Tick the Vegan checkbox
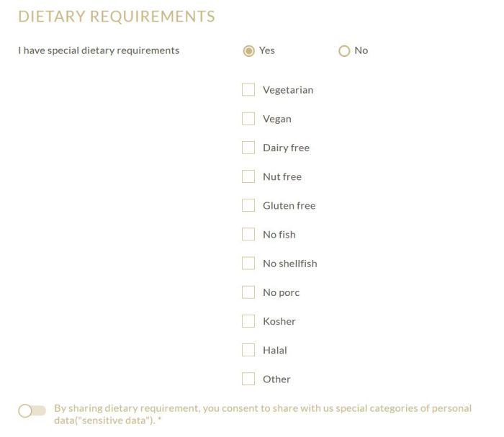This screenshot has width=504, height=437. [248, 119]
